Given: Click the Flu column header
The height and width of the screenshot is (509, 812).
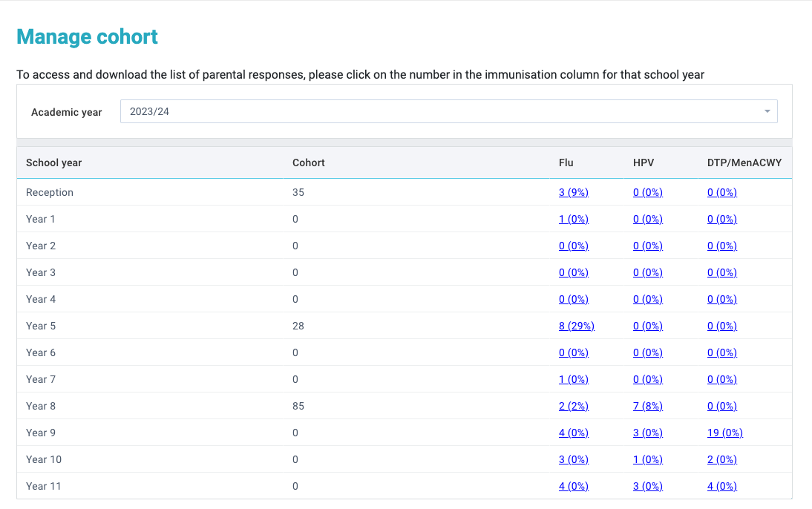Looking at the screenshot, I should click(566, 162).
